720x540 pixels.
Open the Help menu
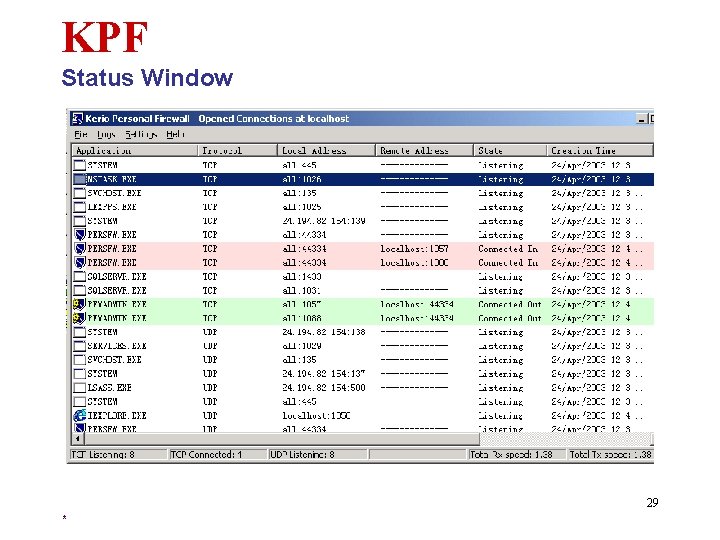pos(175,134)
